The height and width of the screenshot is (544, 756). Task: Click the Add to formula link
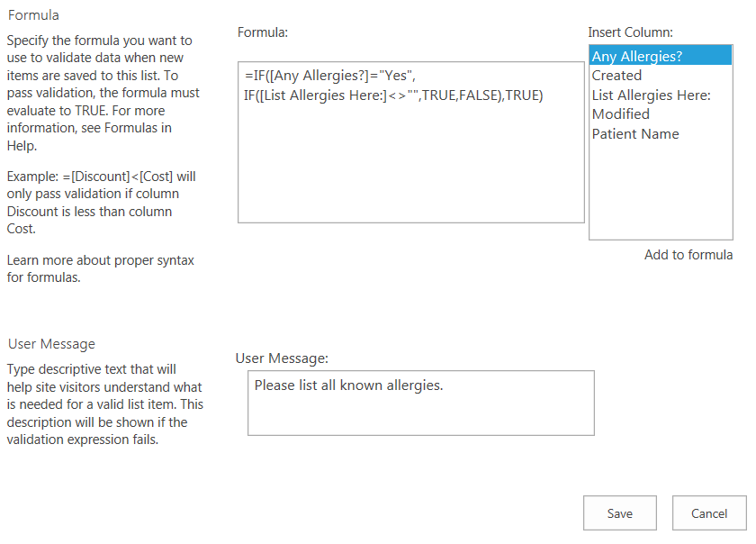688,254
